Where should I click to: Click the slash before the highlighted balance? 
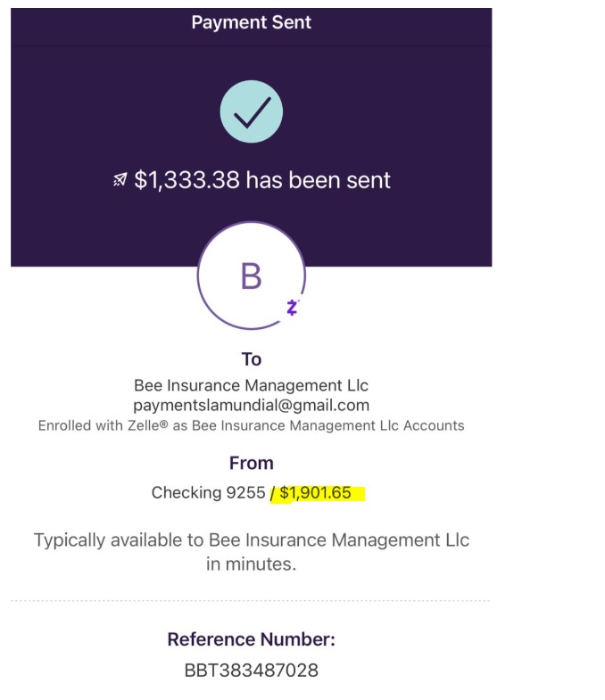274,492
